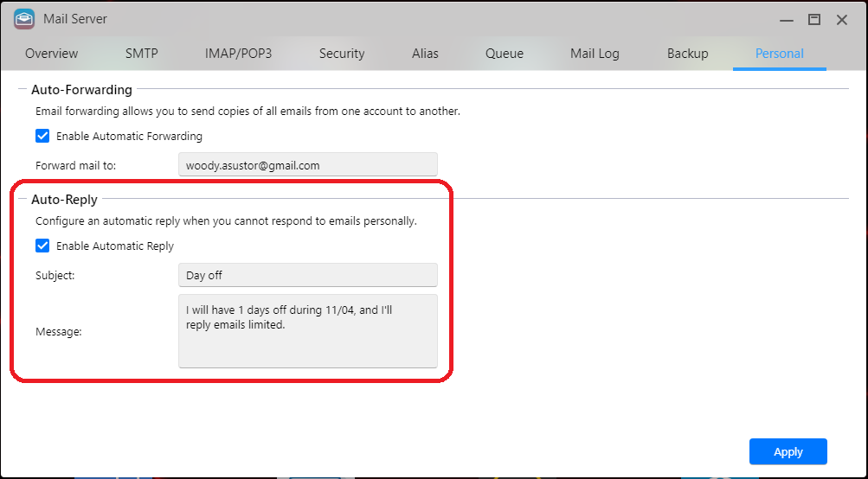Viewport: 868px width, 479px height.
Task: Click the Mail Server window title text
Action: click(x=75, y=19)
